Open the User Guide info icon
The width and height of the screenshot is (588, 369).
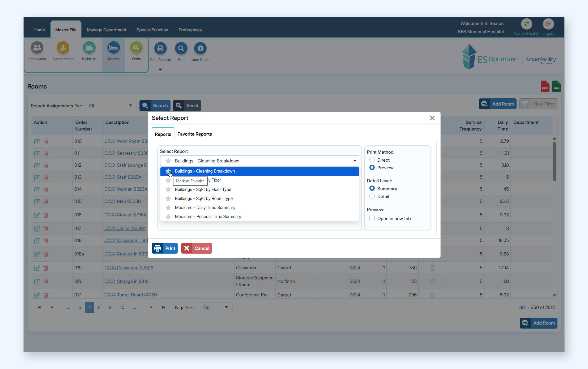pos(200,49)
